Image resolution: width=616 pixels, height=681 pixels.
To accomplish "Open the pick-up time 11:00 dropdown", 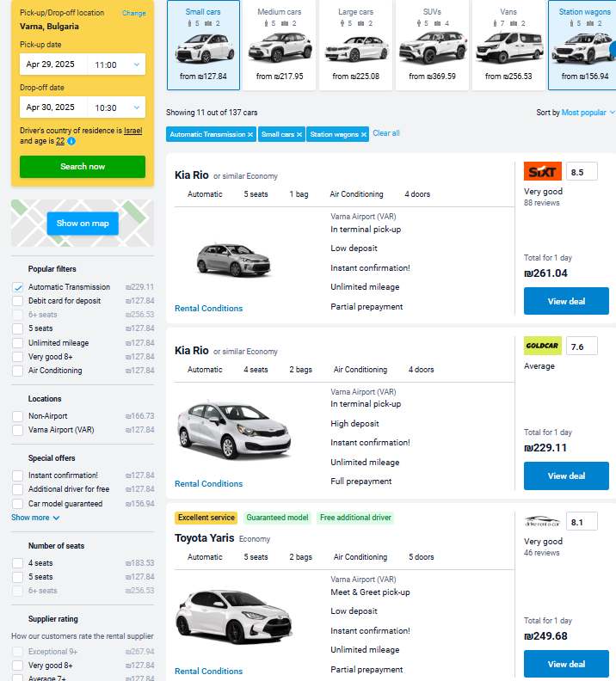I will click(x=116, y=64).
